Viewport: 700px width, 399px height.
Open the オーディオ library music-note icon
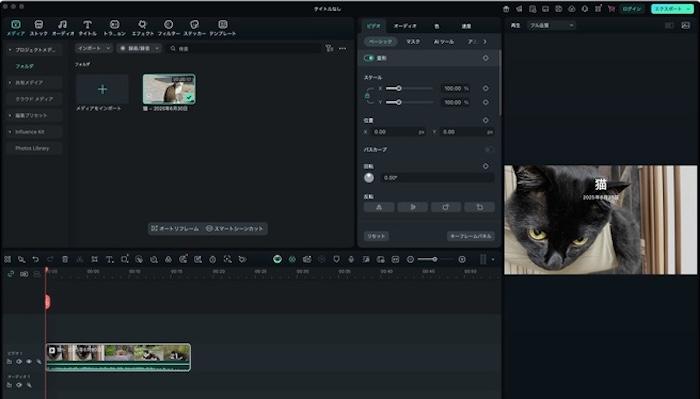[62, 24]
